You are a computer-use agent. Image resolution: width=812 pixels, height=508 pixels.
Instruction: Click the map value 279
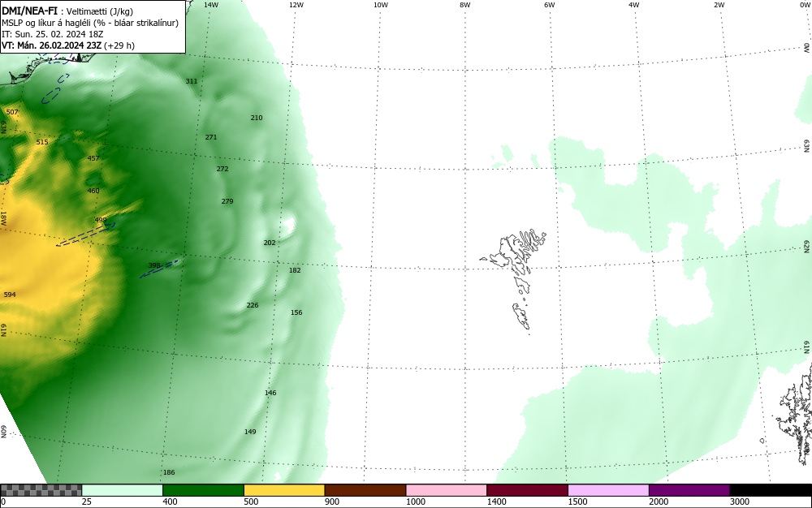pos(227,202)
